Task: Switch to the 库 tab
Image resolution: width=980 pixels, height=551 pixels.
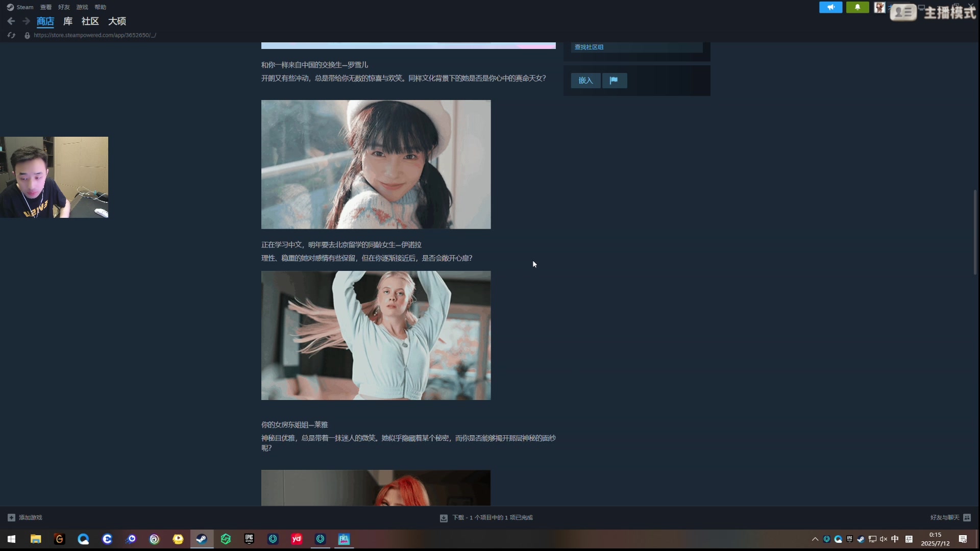Action: [68, 21]
